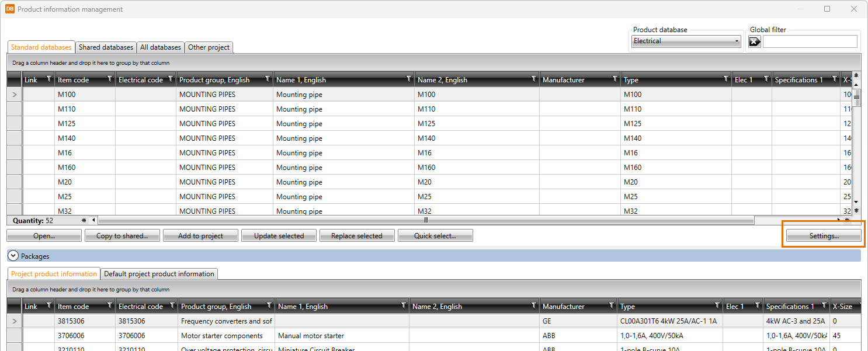Clear the Global filter with the X icon
Image resolution: width=868 pixels, height=351 pixels.
pyautogui.click(x=755, y=41)
